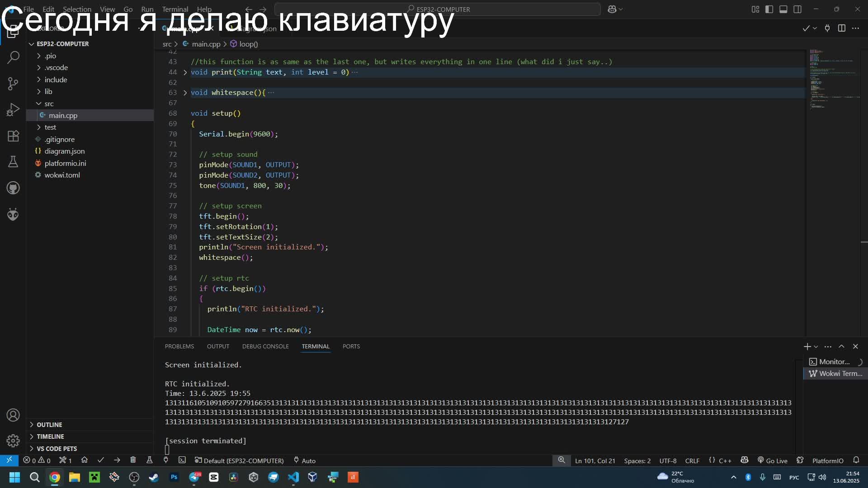Open the Source Control view
868x488 pixels.
[13, 84]
